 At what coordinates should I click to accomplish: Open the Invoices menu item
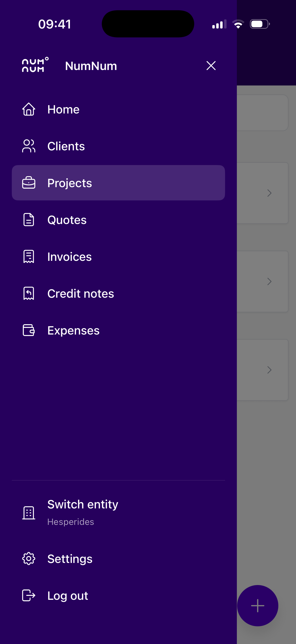coord(118,256)
